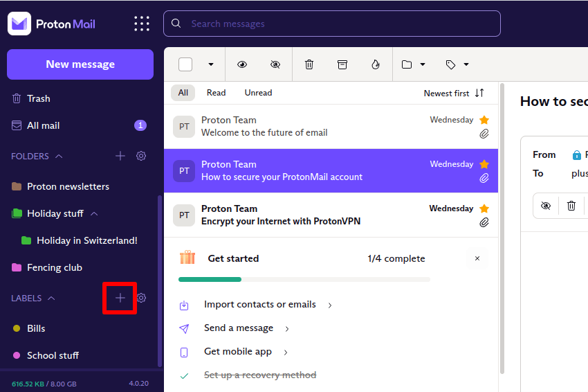Dismiss the Get started checklist
Viewport: 588px width, 392px height.
[477, 258]
